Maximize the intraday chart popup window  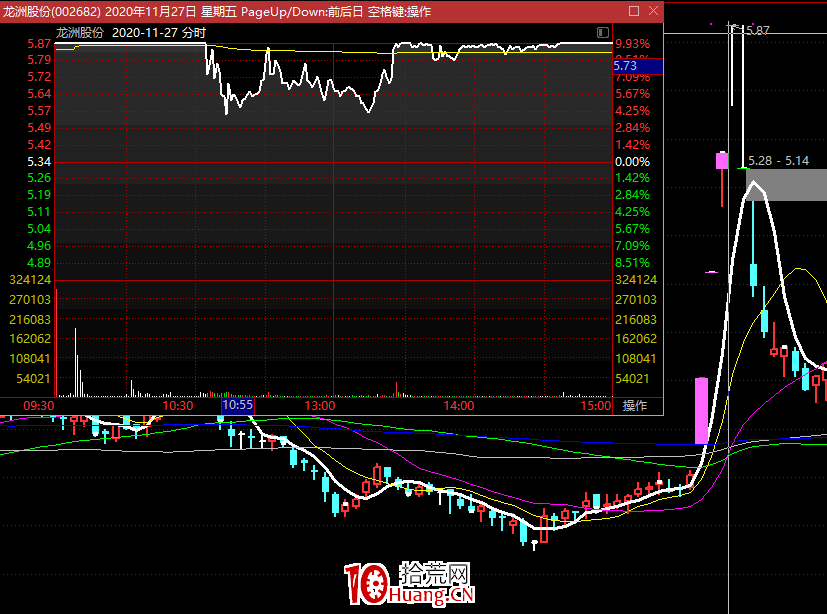(634, 11)
